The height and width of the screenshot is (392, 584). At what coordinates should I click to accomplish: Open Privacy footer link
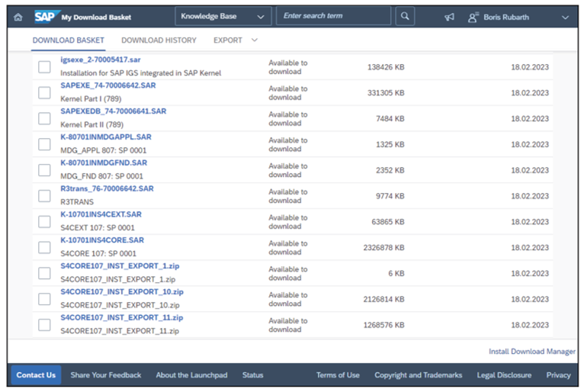(x=558, y=375)
